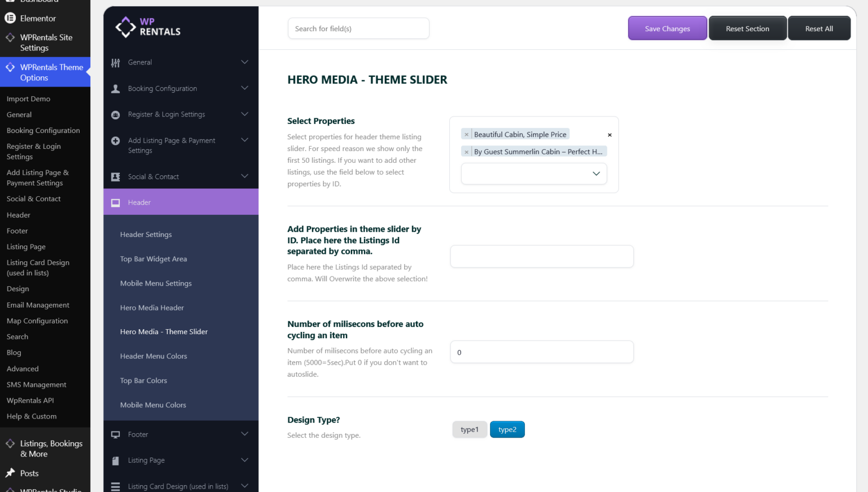Click the General sliders icon

pos(116,63)
